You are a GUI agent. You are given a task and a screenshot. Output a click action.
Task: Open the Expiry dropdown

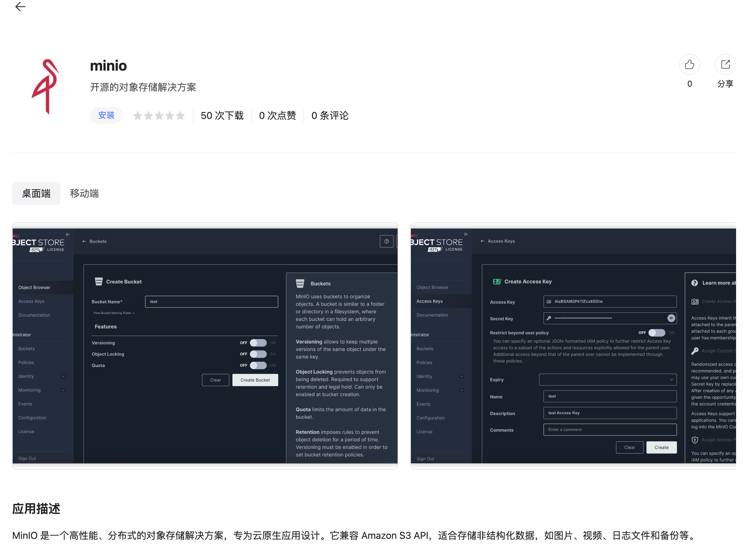coord(608,379)
